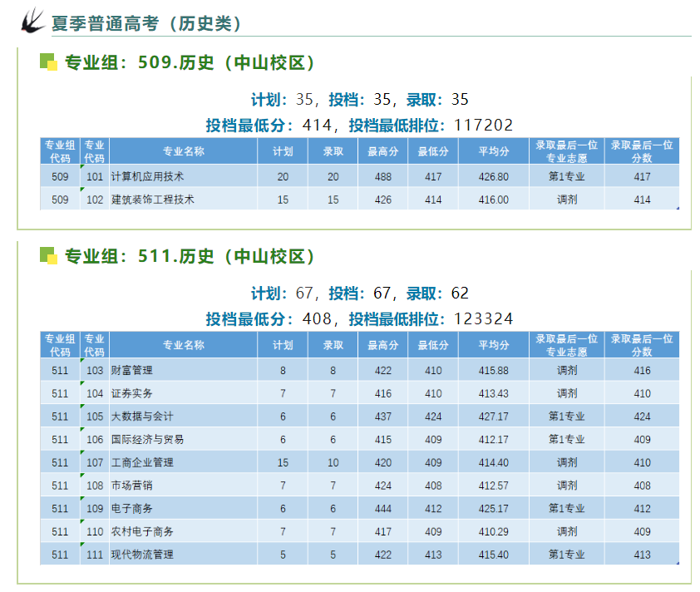Click the green-yellow square icon beside 专业组 511
The width and height of the screenshot is (700, 592).
(49, 256)
